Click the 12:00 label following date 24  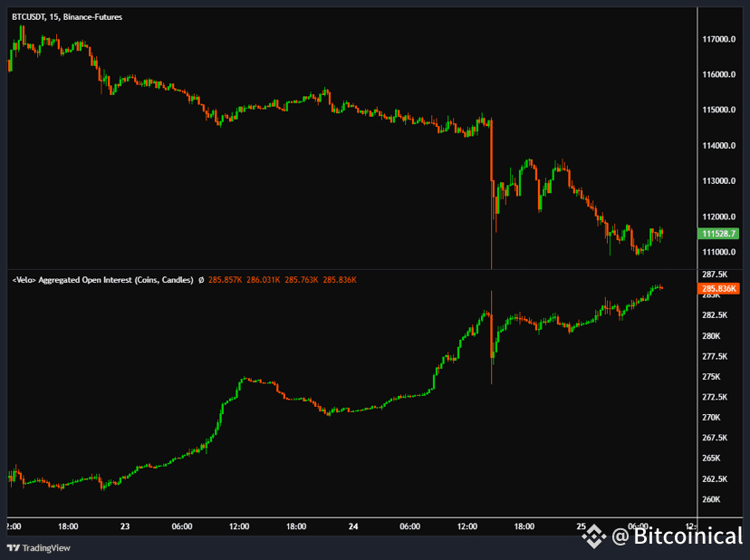[467, 526]
